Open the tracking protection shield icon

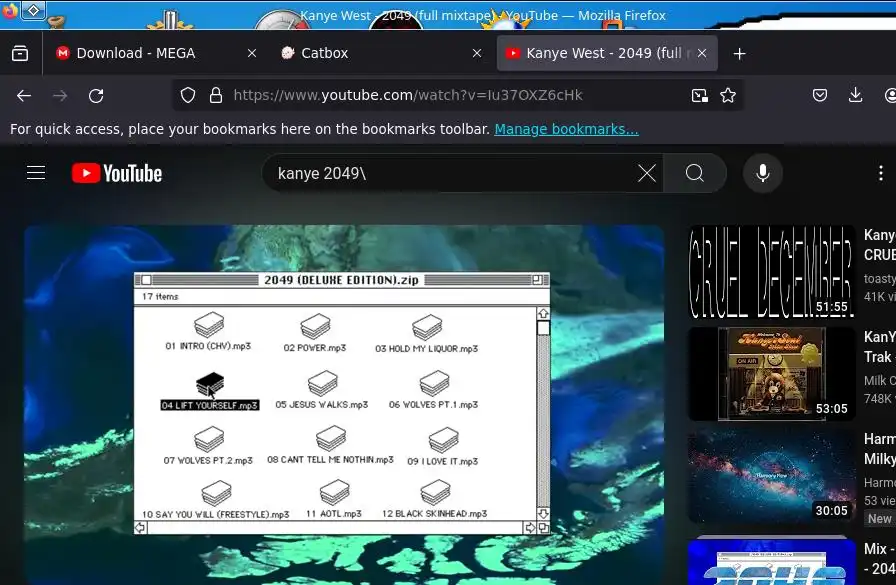[x=188, y=95]
